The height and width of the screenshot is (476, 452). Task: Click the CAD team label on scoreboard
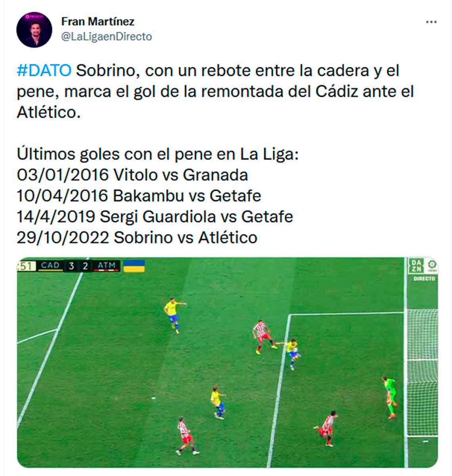click(x=50, y=265)
